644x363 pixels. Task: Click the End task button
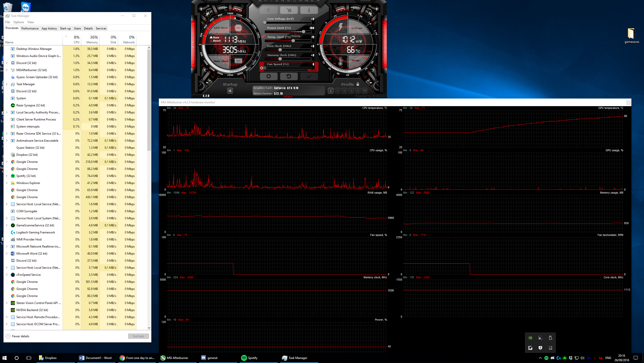(138, 336)
